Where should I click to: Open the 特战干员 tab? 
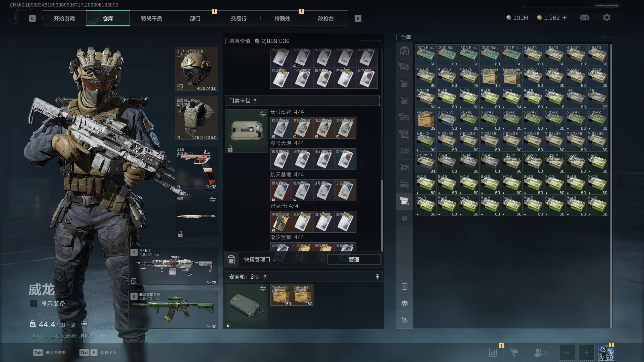151,18
